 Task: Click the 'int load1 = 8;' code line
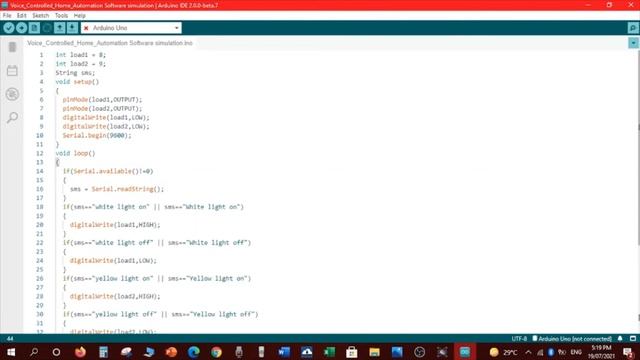(81, 55)
